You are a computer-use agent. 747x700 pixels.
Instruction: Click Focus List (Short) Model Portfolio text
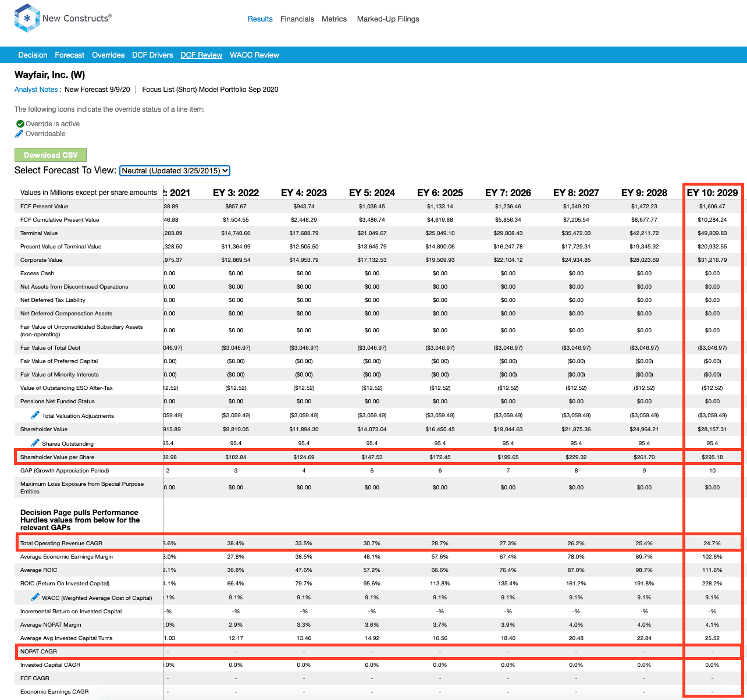click(210, 90)
